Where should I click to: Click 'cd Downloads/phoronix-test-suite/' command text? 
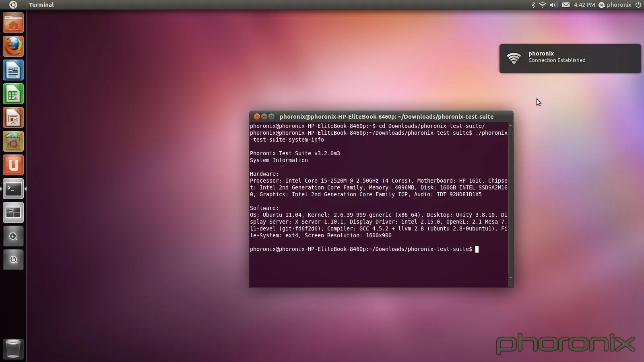[x=432, y=126]
